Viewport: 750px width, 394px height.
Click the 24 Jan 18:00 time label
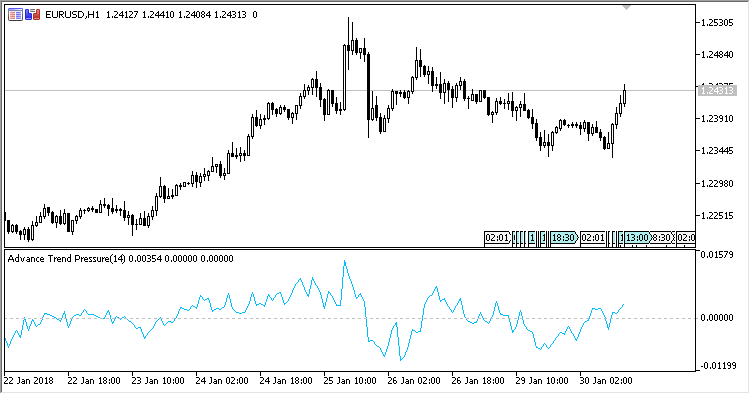[286, 381]
